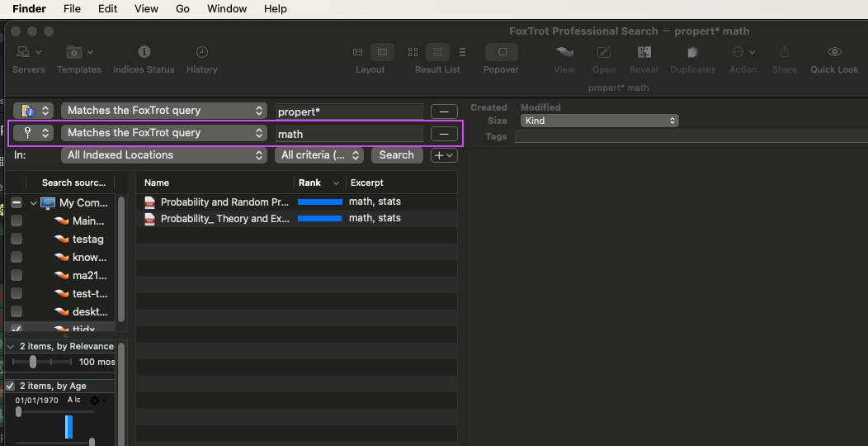The image size is (868, 446).
Task: Click the Layout two-pane view icon
Action: coord(381,52)
